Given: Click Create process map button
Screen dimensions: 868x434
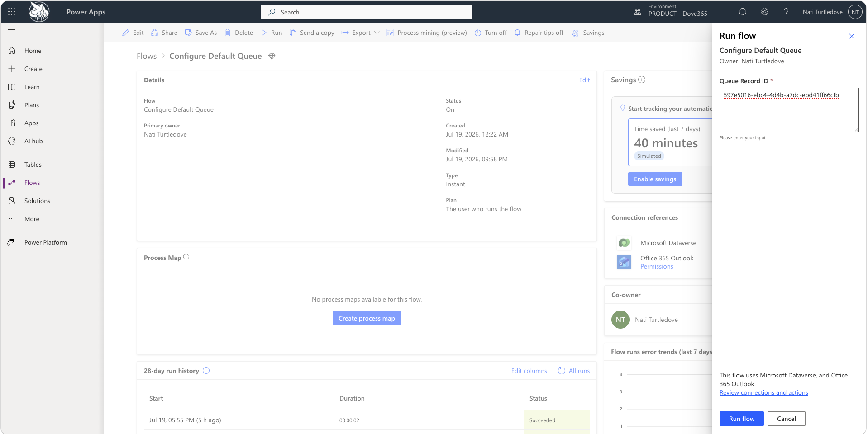Looking at the screenshot, I should tap(367, 318).
